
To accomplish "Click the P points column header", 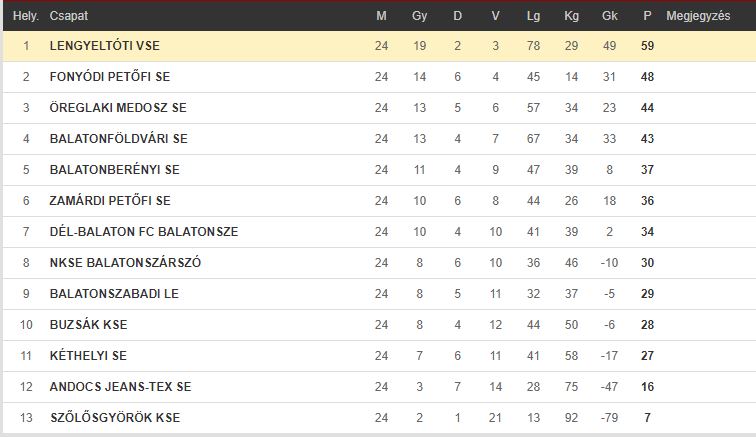I will point(647,16).
